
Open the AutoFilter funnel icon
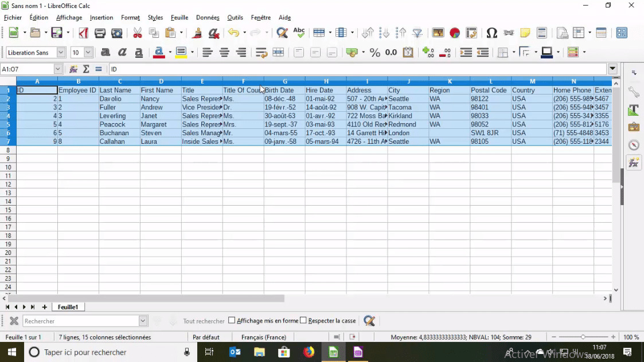(417, 33)
